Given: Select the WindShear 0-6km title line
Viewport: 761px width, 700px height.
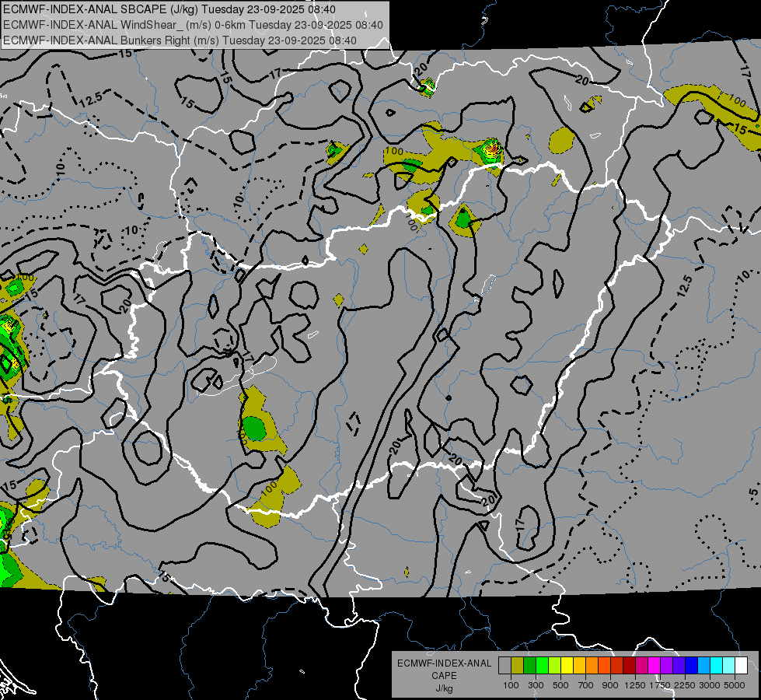Looking at the screenshot, I should pos(193,25).
